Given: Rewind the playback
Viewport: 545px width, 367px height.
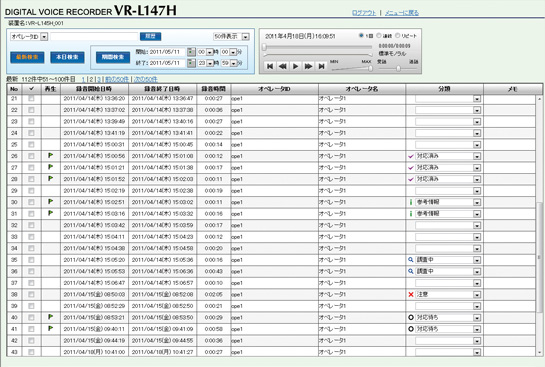Looking at the screenshot, I should point(283,66).
